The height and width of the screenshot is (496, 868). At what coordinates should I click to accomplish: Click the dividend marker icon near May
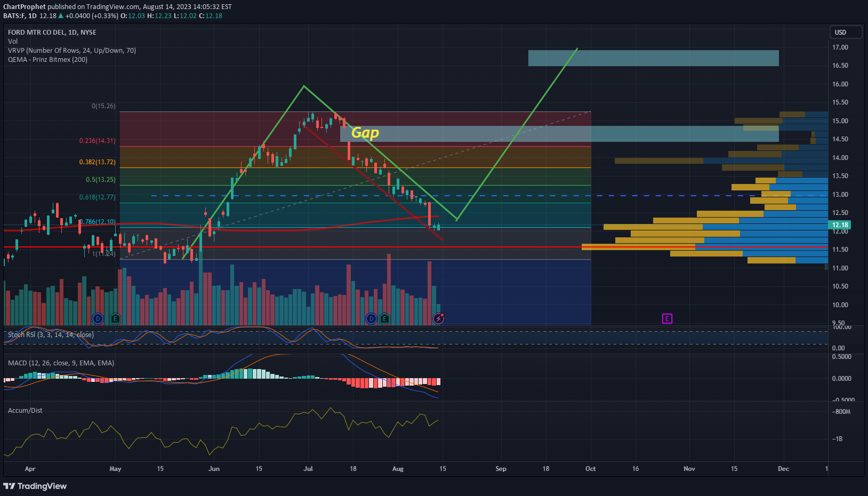[98, 319]
